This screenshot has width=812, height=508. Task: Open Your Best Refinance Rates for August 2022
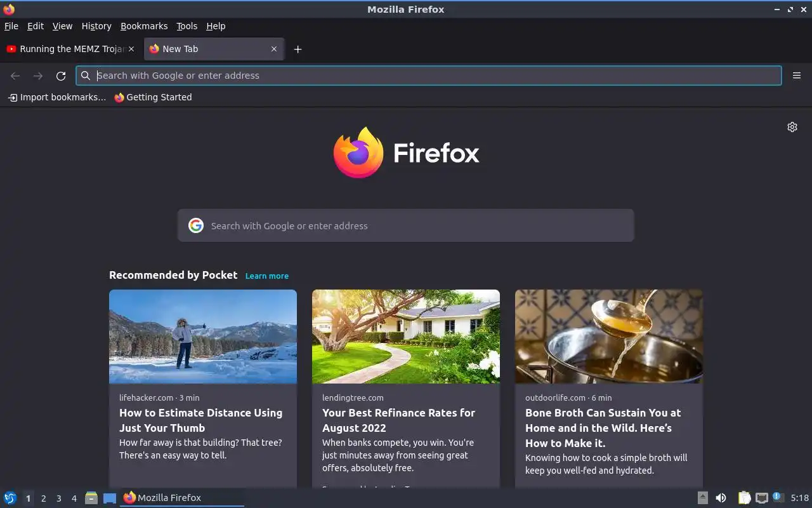pos(398,420)
